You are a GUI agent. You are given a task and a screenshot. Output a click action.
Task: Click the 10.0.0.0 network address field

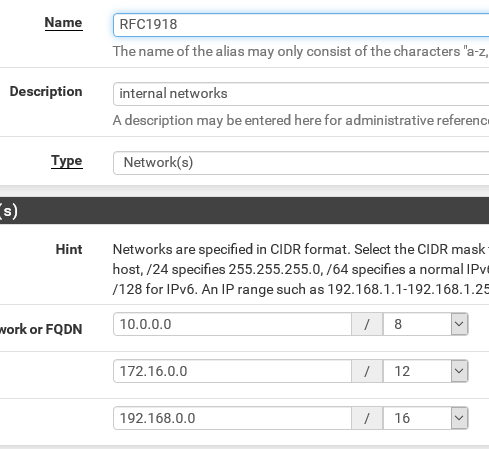(232, 324)
